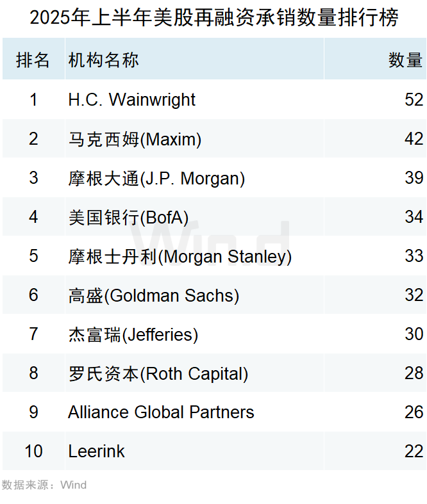The height and width of the screenshot is (504, 427).
Task: Select Alliance Global Partners row name
Action: click(161, 412)
